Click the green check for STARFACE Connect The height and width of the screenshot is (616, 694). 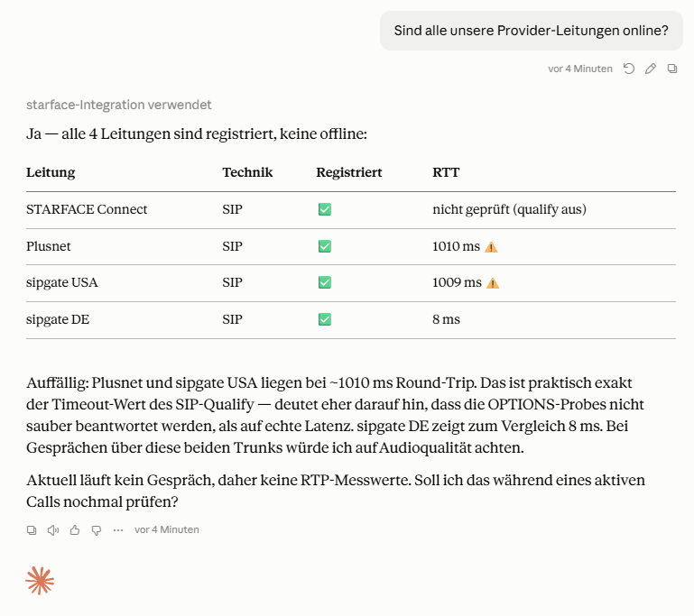coord(325,209)
